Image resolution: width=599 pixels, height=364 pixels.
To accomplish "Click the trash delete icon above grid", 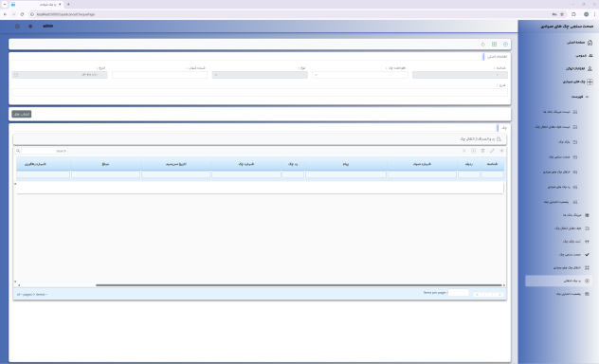I will [482, 151].
